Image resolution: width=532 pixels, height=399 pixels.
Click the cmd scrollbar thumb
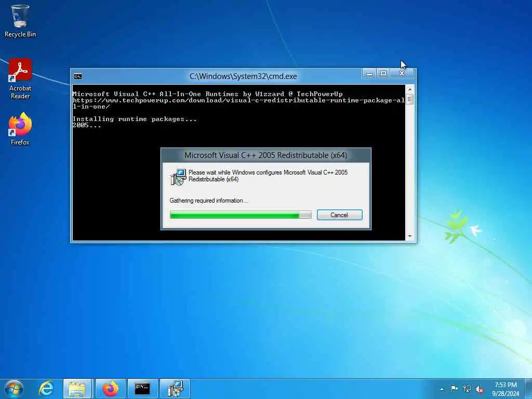click(x=410, y=99)
